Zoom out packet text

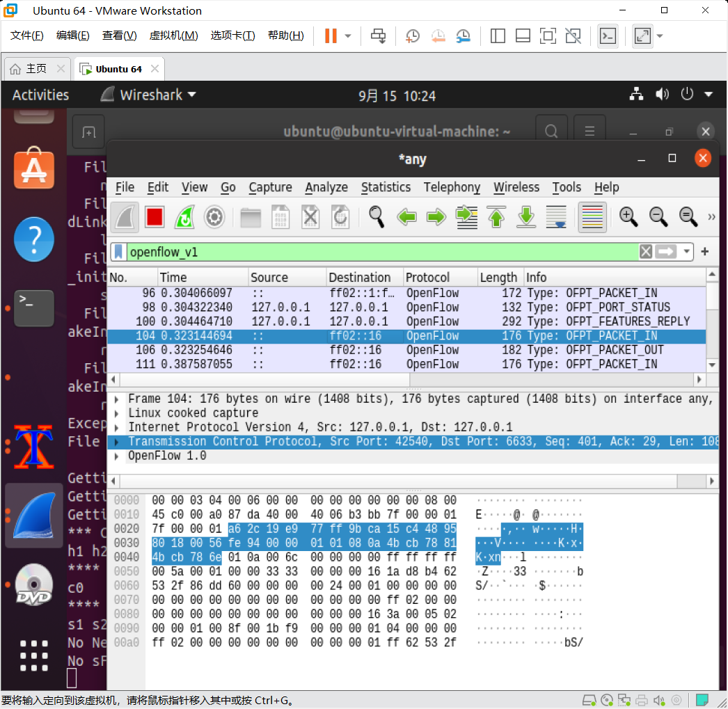[658, 217]
